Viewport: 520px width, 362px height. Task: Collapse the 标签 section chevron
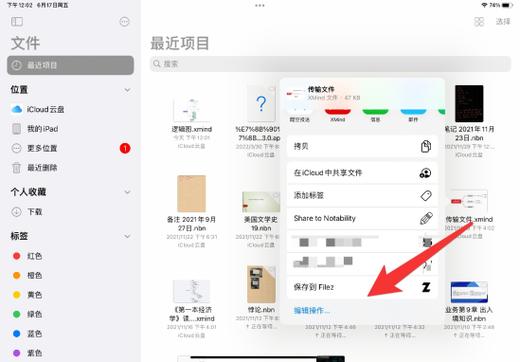pyautogui.click(x=127, y=236)
